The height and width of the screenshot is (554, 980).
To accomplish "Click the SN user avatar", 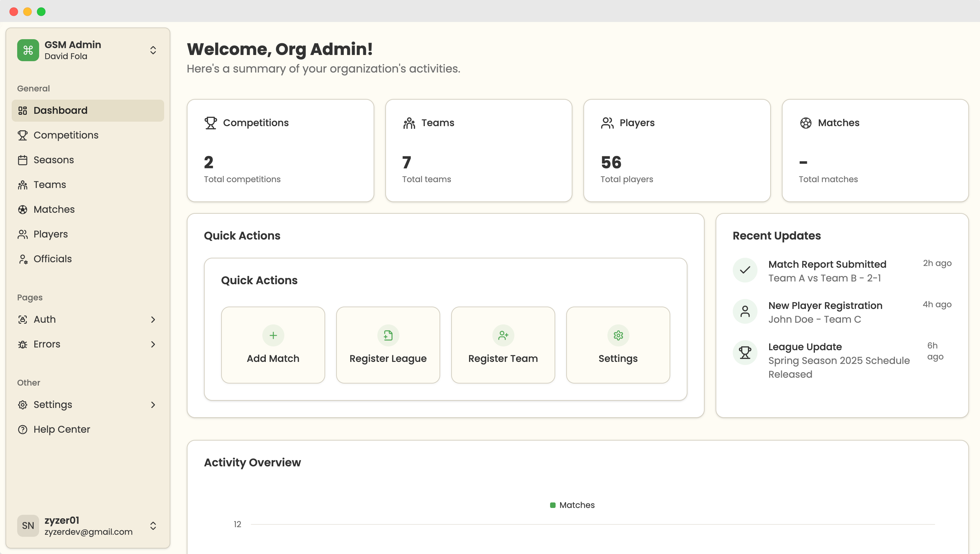I will point(28,525).
